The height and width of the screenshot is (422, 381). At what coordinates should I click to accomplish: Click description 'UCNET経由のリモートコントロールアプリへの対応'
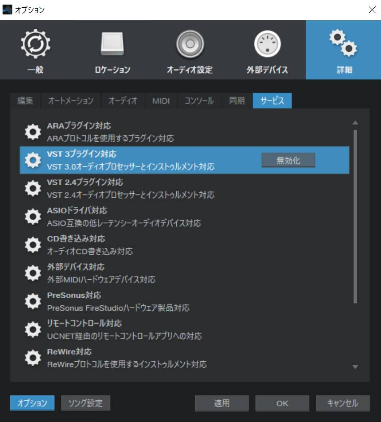124,336
